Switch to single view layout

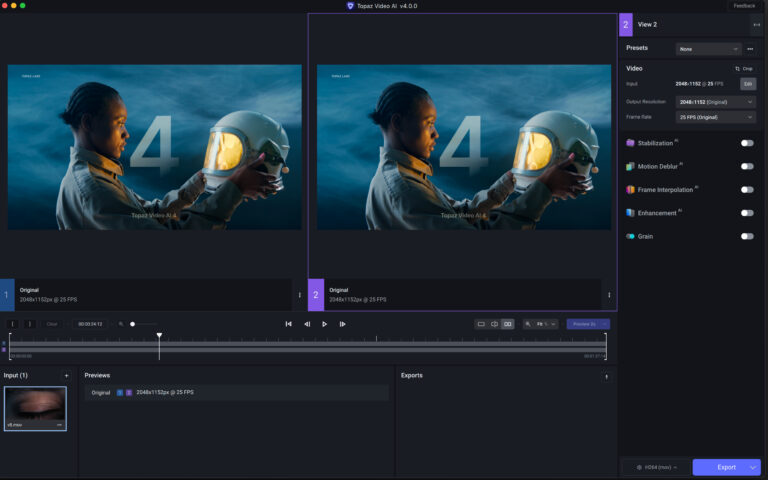481,324
